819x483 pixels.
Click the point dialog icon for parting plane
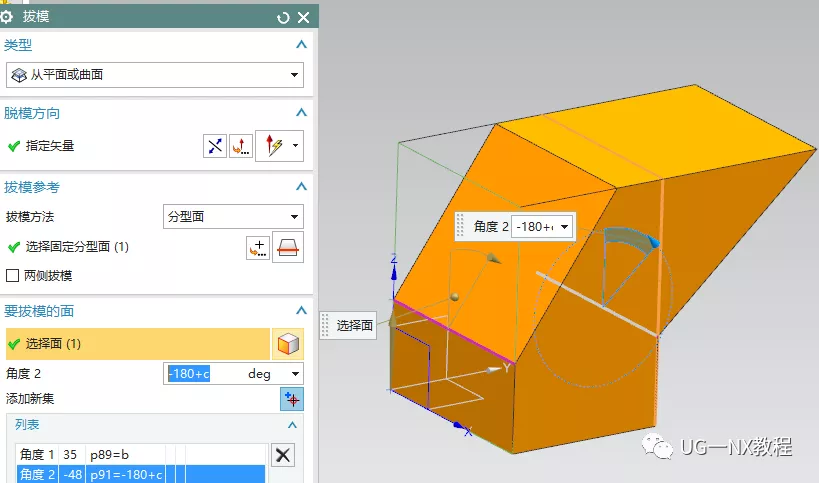coord(258,248)
